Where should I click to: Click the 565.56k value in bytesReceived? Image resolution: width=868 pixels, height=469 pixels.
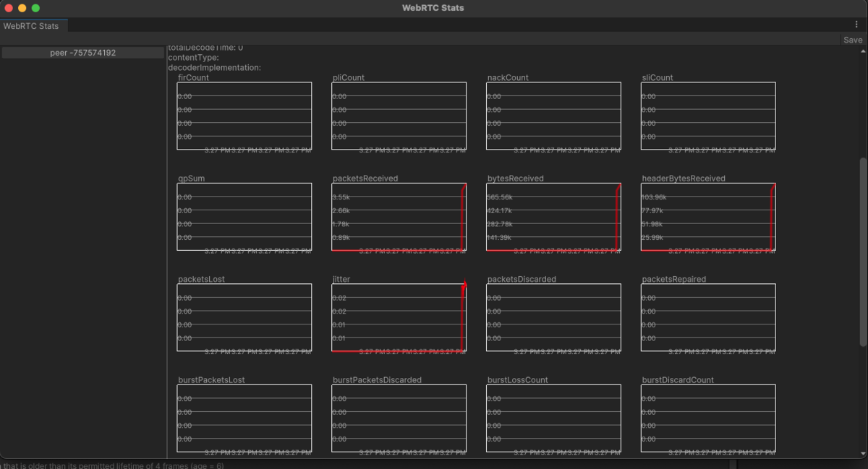[500, 197]
